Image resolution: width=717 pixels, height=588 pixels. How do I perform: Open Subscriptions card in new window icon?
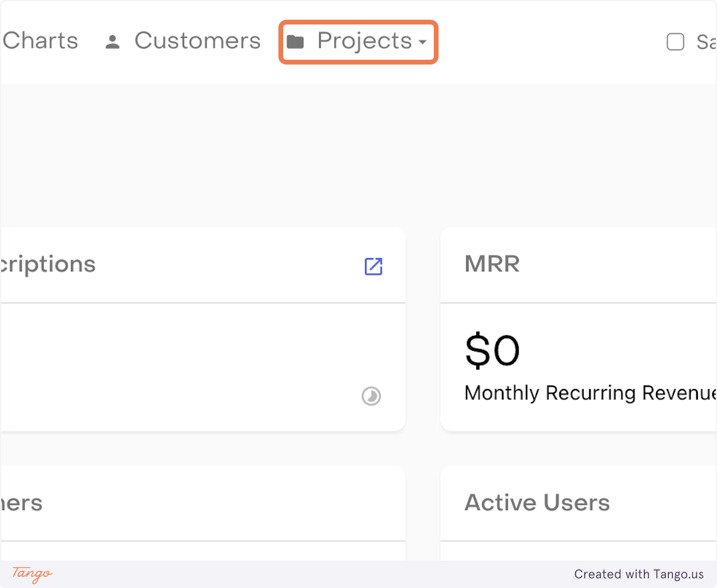coord(373,267)
